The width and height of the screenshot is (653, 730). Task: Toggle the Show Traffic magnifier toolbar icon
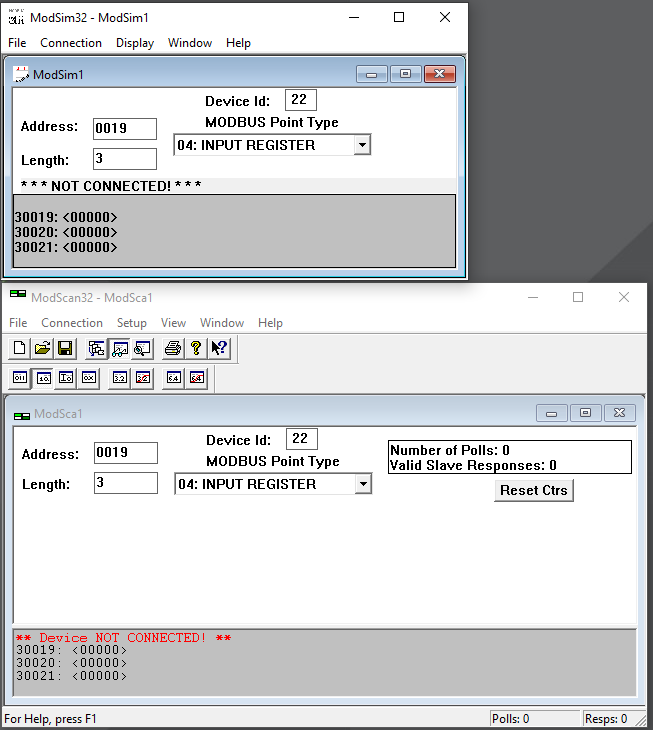pos(142,348)
